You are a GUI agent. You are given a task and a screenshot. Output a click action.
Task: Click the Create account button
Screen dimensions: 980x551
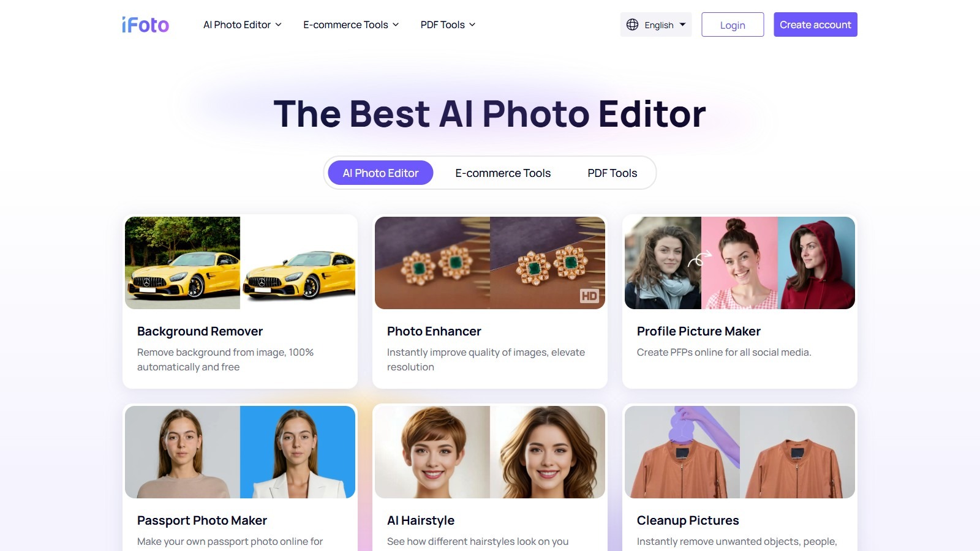pos(815,24)
